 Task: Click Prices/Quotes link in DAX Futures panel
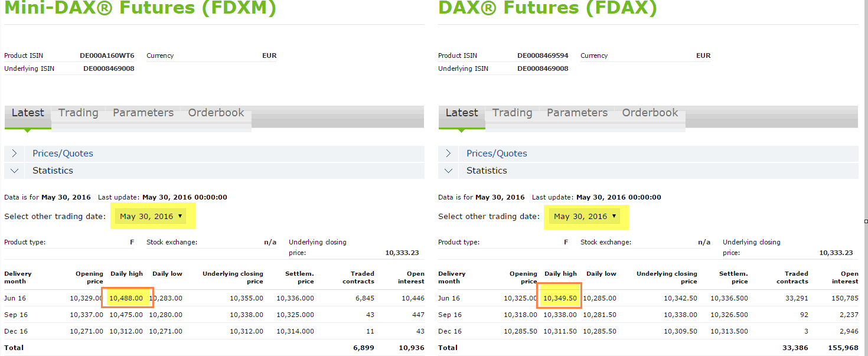coord(497,153)
